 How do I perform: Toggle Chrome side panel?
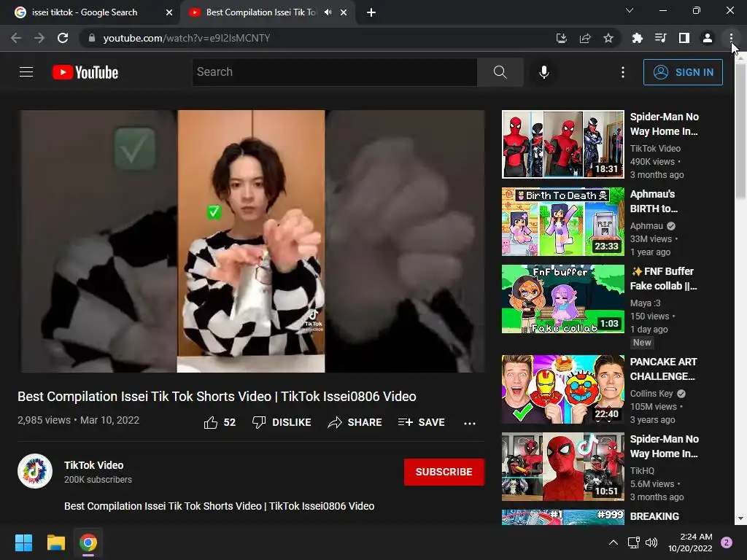coord(684,38)
